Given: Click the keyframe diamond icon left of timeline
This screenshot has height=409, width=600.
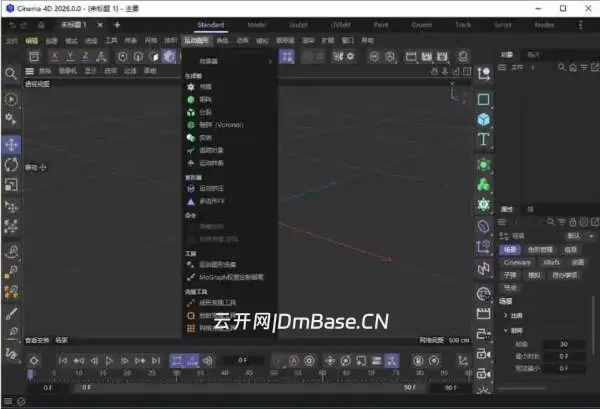Looking at the screenshot, I should point(34,360).
